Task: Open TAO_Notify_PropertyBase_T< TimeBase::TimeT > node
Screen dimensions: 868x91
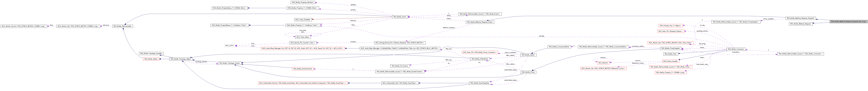Action: [x=229, y=25]
